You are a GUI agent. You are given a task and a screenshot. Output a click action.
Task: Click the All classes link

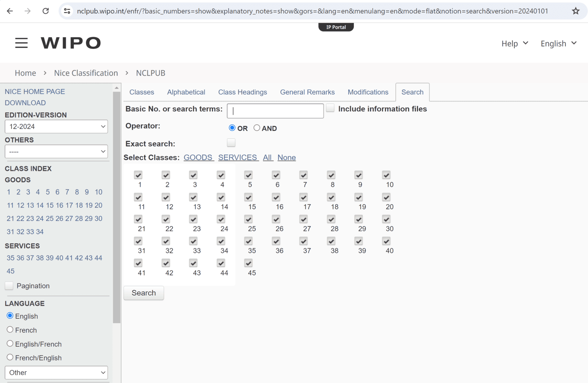(x=268, y=157)
